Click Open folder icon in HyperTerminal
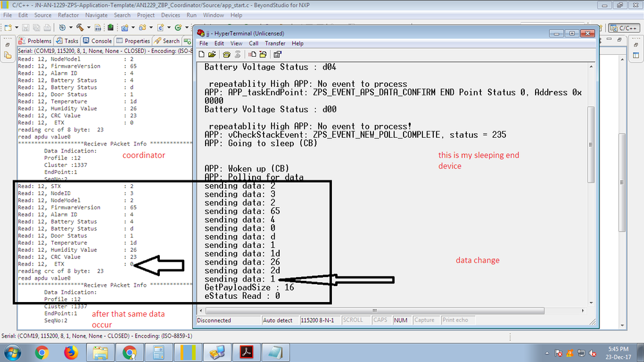Viewport: 644px width, 362px height. (212, 54)
